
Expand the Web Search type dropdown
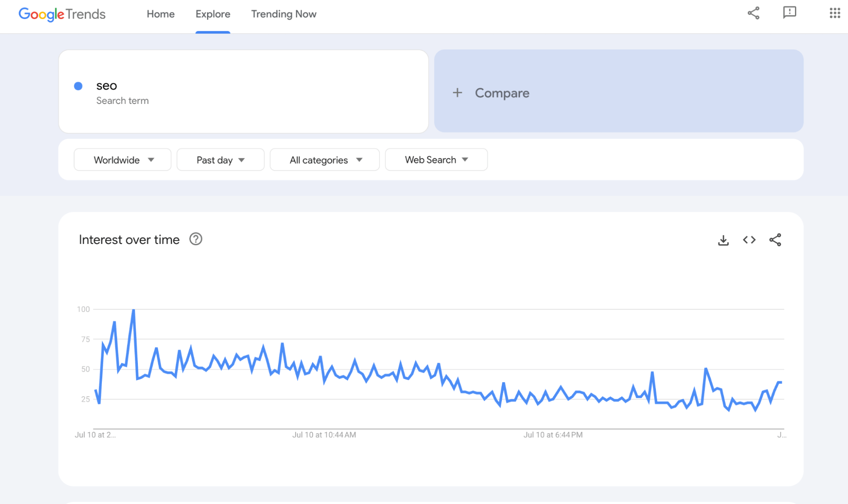437,160
